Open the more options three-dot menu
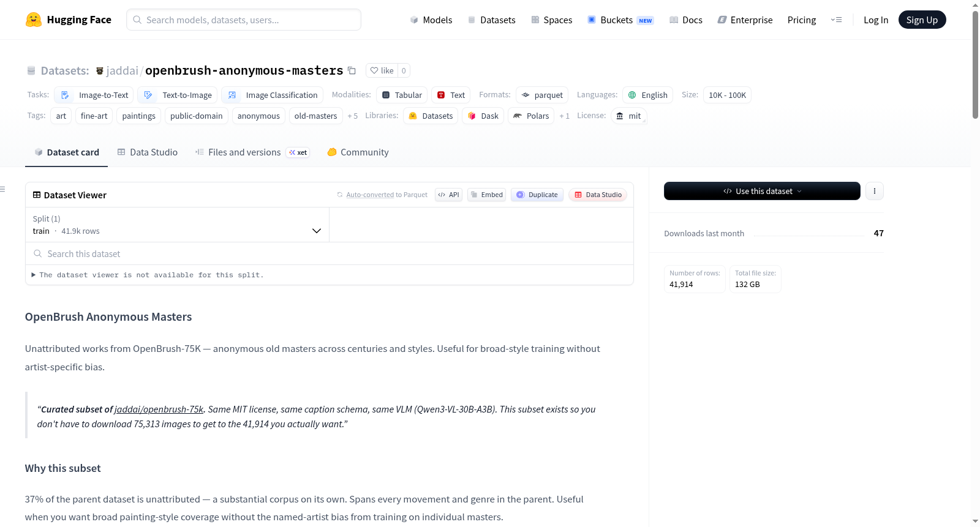 click(875, 191)
